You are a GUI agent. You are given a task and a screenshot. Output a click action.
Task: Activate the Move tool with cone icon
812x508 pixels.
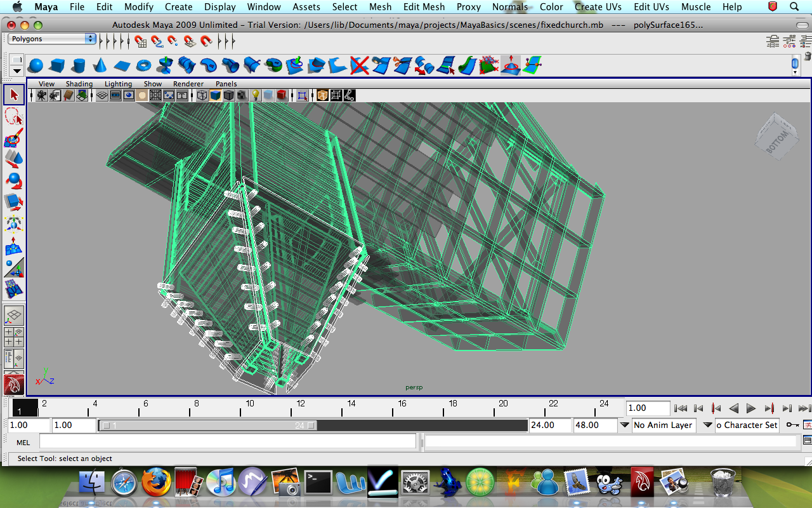coord(14,159)
